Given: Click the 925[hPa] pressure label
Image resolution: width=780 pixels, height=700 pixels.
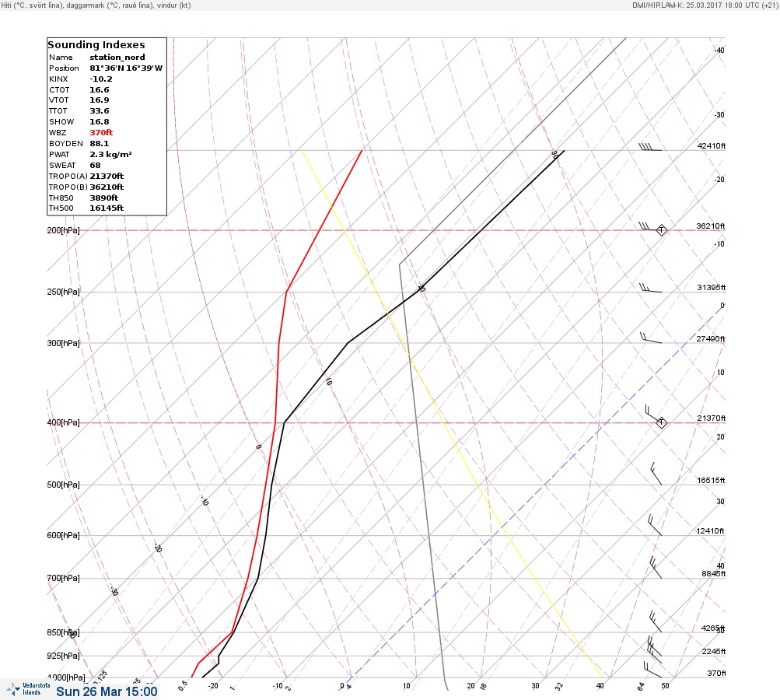Looking at the screenshot, I should 63,656.
